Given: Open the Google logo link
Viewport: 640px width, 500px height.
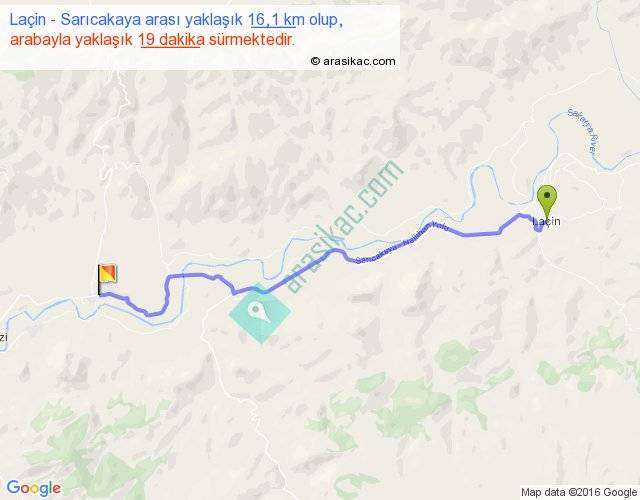Looking at the screenshot, I should click(x=34, y=488).
